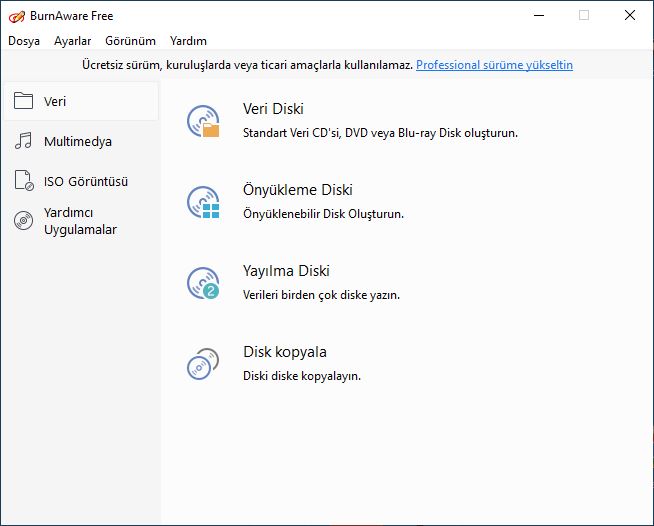Select the Multimedya category label

pyautogui.click(x=78, y=141)
